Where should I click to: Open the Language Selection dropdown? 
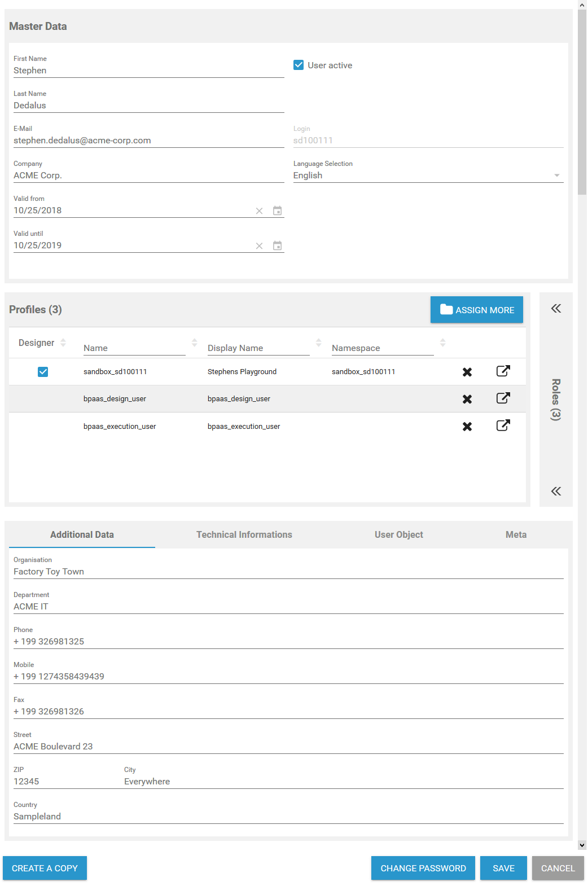pos(428,176)
